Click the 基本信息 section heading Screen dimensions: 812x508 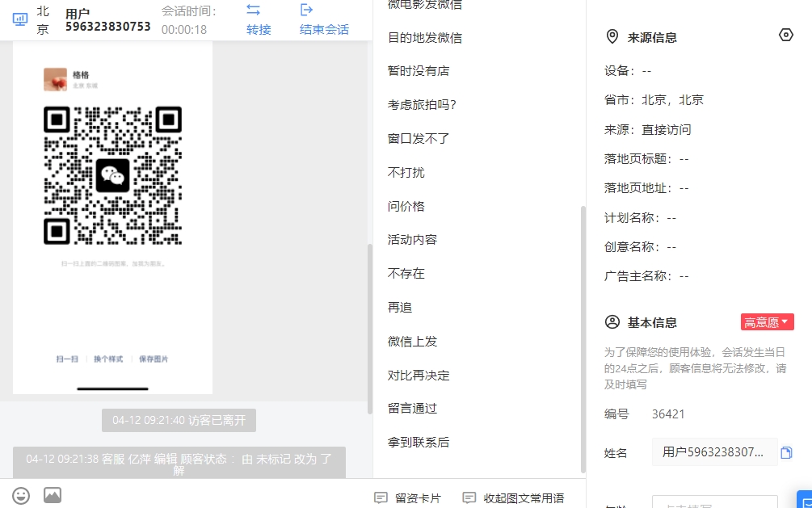tap(652, 322)
